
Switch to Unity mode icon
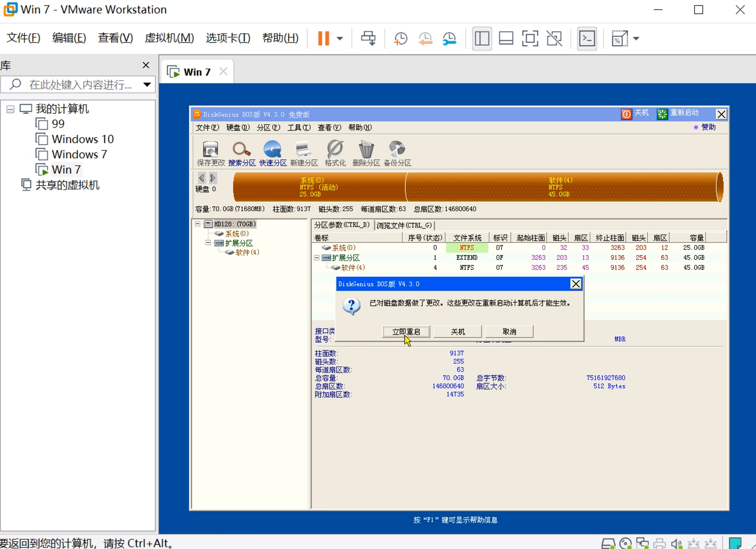coord(555,38)
